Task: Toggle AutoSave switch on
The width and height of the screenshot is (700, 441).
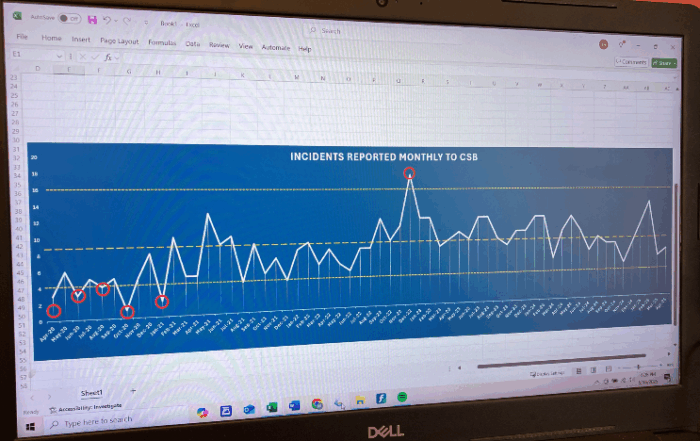Action: click(x=69, y=18)
